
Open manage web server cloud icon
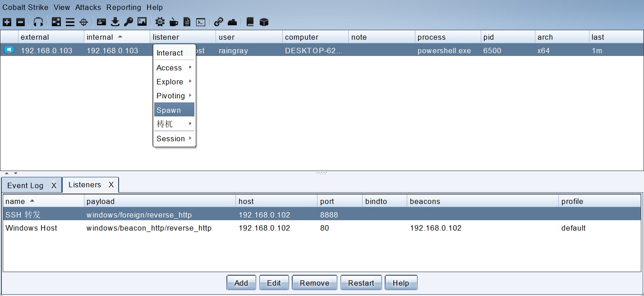pyautogui.click(x=232, y=22)
